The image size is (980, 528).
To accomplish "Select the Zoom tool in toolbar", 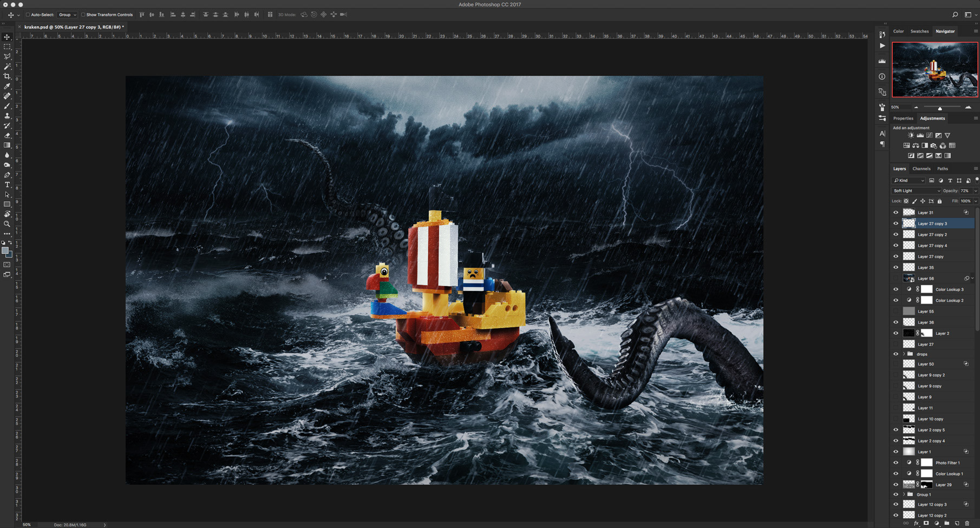I will coord(7,224).
